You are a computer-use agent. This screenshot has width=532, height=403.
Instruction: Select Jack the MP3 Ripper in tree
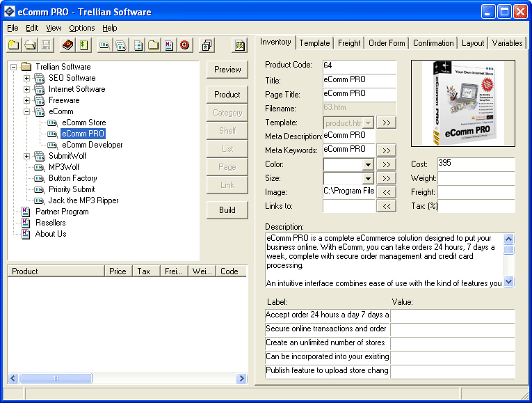tap(83, 200)
